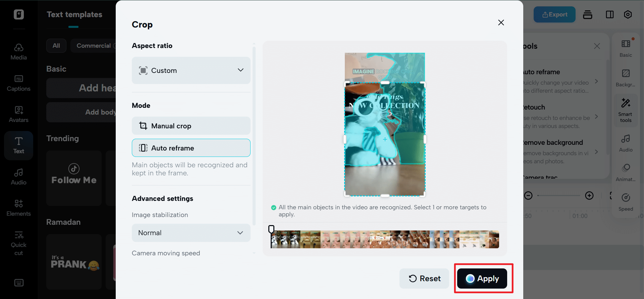Select Auto reframe mode
The image size is (644, 299).
191,148
